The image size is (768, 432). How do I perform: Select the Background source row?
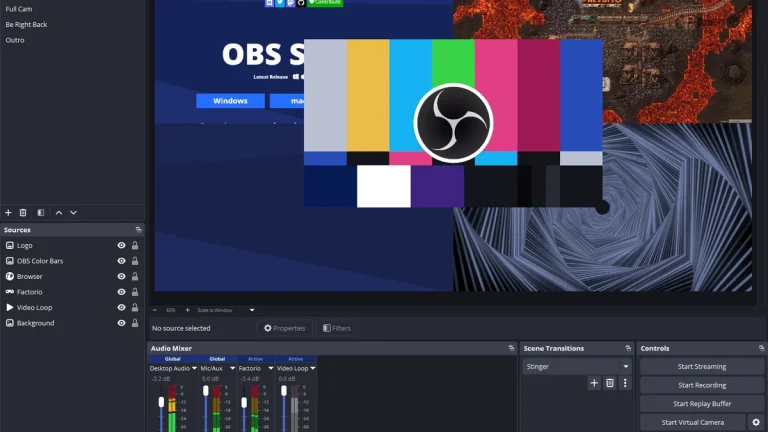[x=72, y=323]
